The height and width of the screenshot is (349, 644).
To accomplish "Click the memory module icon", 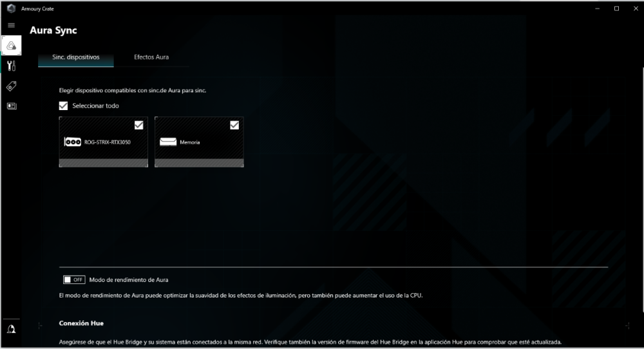I will [168, 142].
